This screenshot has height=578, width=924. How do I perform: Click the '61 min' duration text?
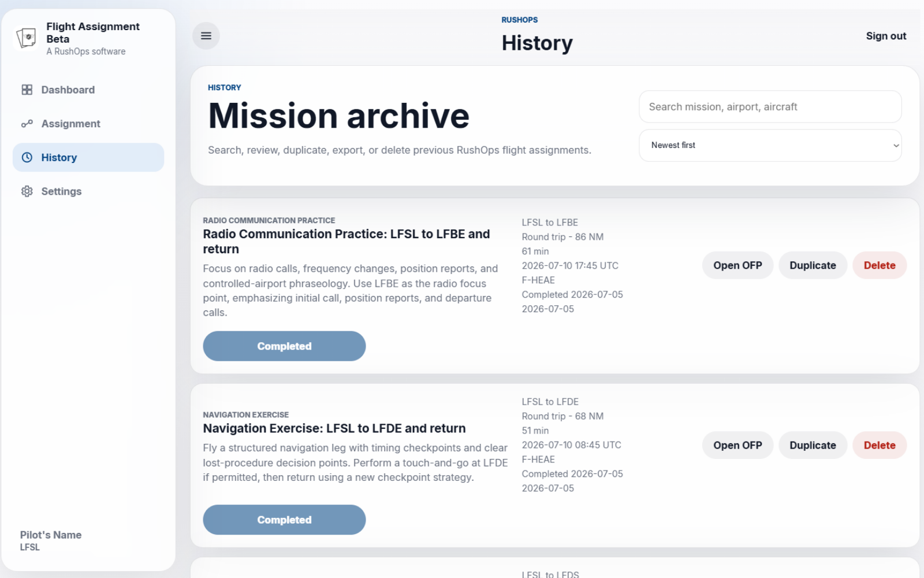(x=535, y=251)
